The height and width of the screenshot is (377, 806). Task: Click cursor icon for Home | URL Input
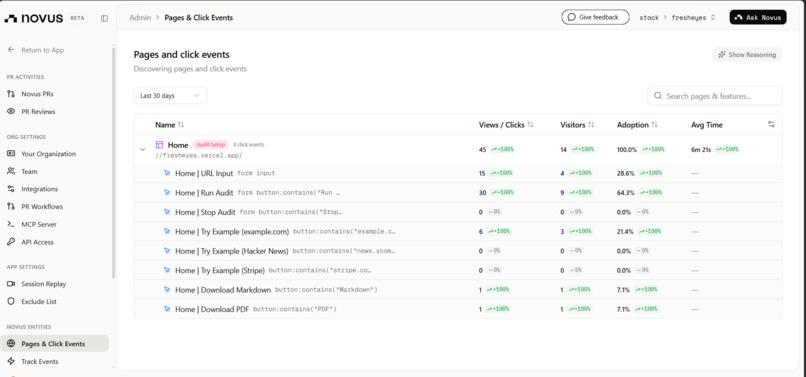pyautogui.click(x=167, y=173)
